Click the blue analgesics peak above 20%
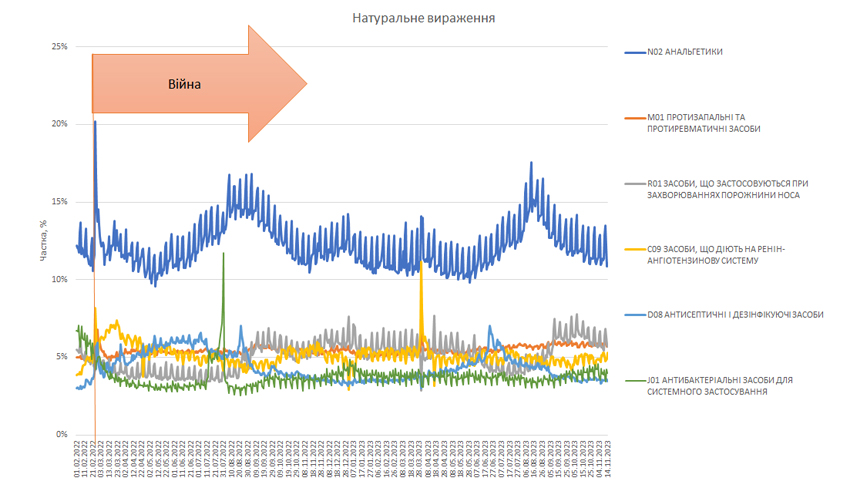This screenshot has width=850, height=488. 95,122
